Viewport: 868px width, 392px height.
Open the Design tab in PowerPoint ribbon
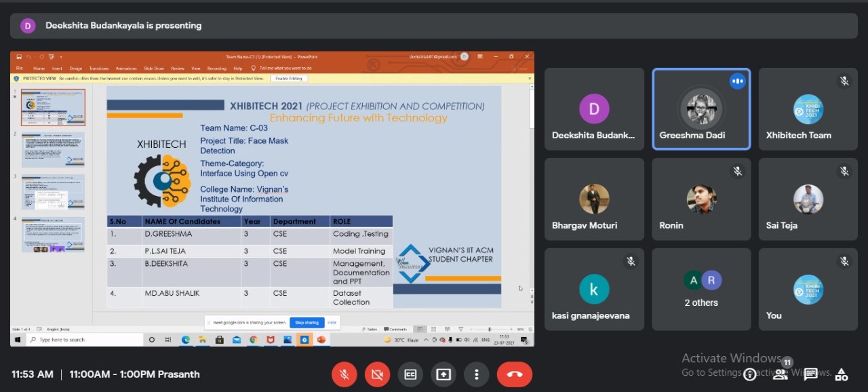point(76,68)
